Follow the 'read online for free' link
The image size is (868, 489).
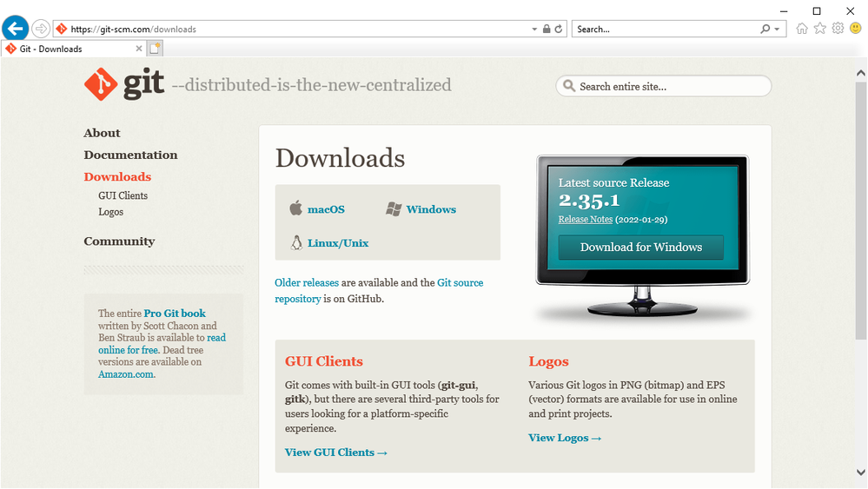[162, 344]
